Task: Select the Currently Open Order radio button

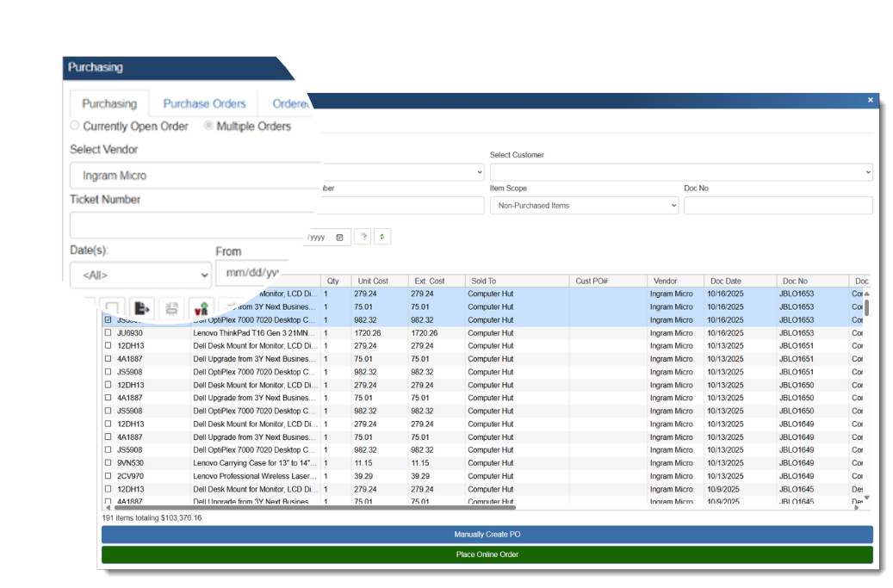Action: [74, 126]
